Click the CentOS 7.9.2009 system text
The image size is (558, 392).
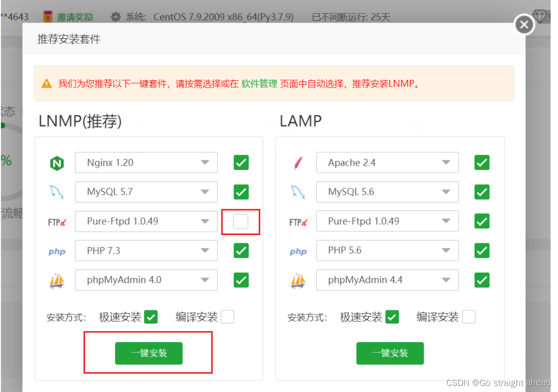point(223,17)
